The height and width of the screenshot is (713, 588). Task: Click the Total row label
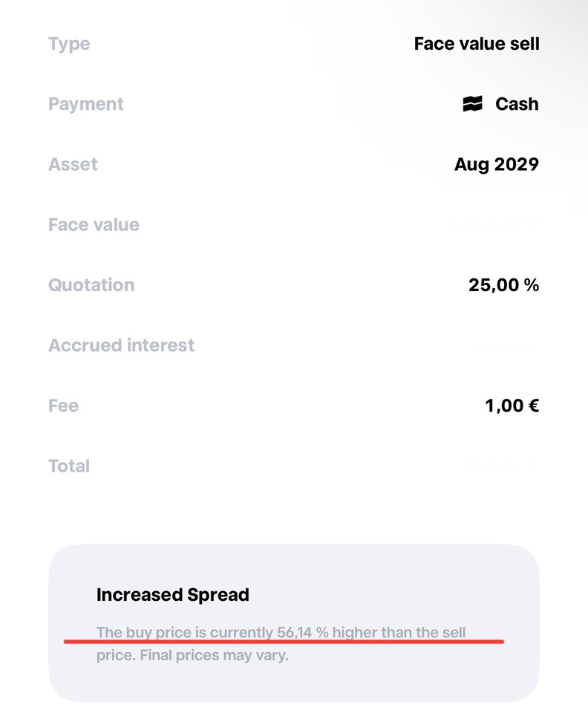pos(69,466)
